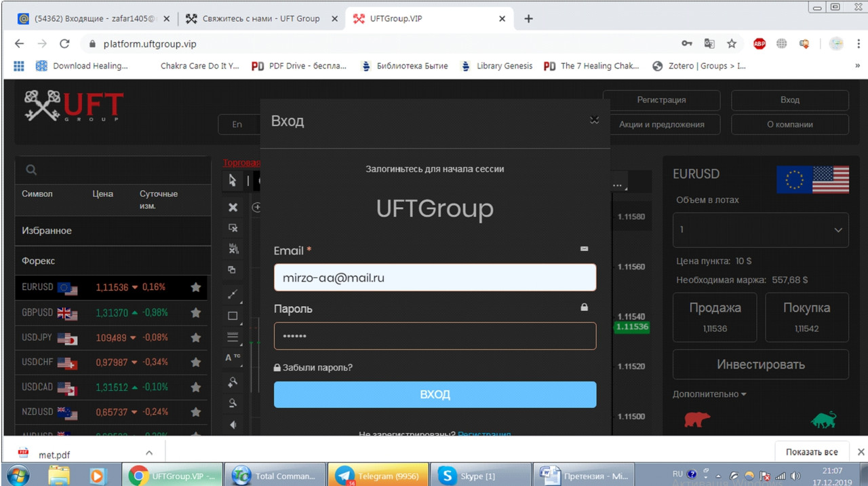Click the Забыли пароль link
Viewport: 868px width, 486px height.
[x=313, y=368]
